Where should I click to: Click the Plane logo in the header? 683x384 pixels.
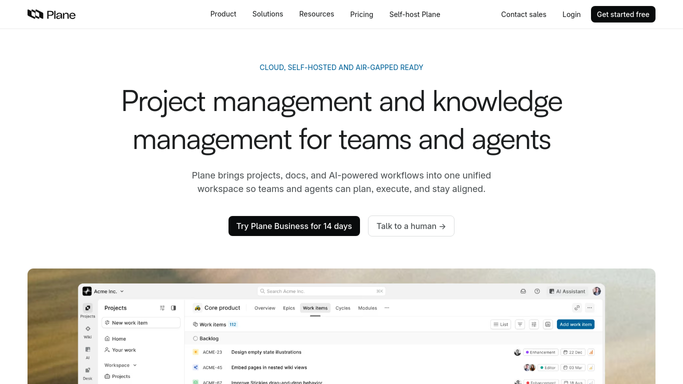coord(51,14)
